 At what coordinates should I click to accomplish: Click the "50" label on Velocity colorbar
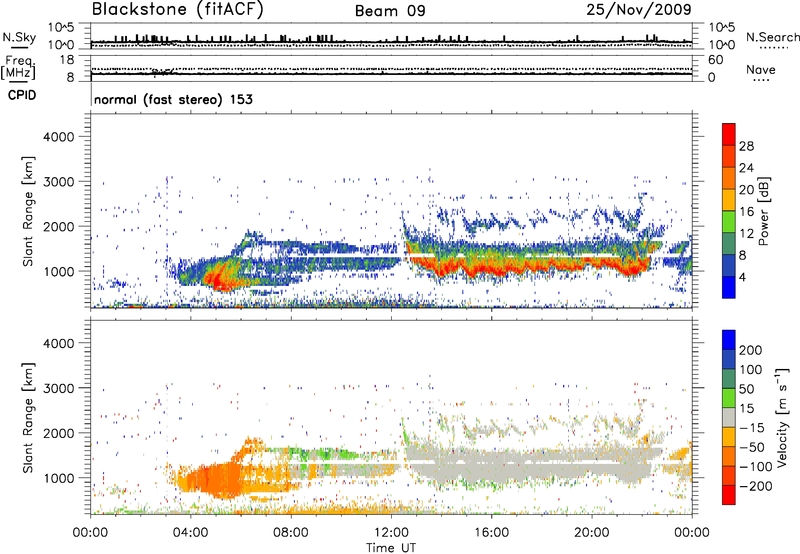(x=746, y=389)
